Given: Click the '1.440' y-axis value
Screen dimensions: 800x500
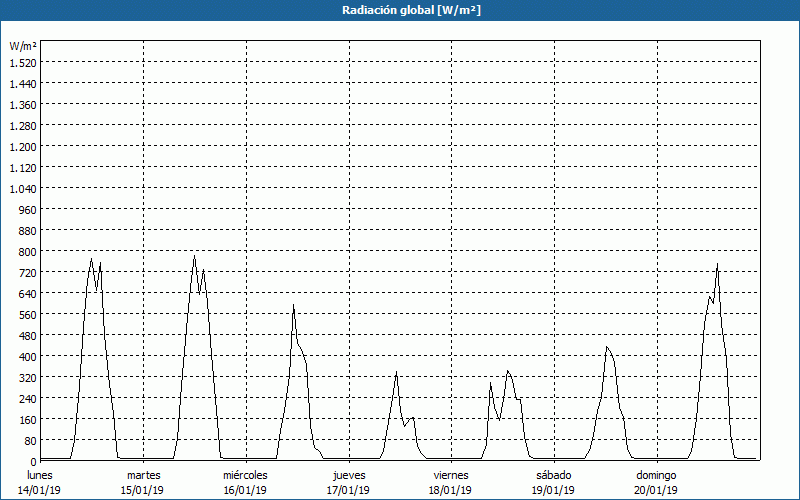Looking at the screenshot, I should 23,84.
